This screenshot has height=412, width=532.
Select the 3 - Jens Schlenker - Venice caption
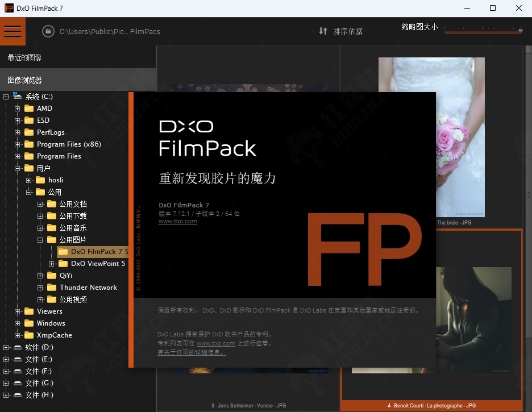click(x=248, y=406)
